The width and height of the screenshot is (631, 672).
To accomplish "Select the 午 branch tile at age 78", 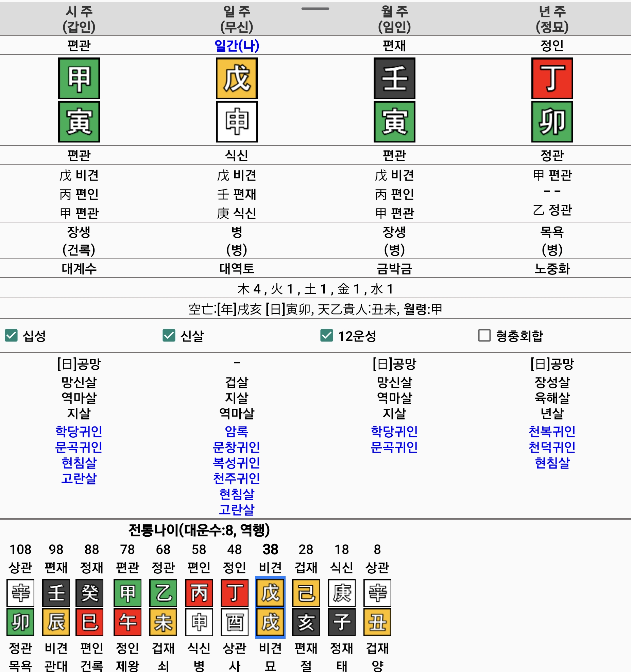I will point(127,622).
